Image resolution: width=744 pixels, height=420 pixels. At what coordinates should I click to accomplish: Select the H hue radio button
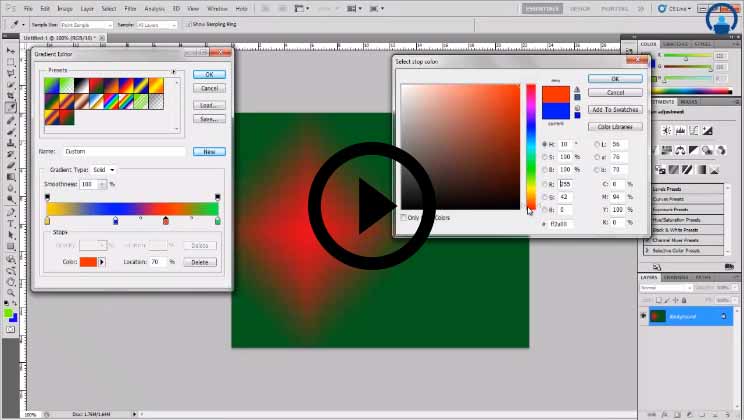(x=545, y=144)
